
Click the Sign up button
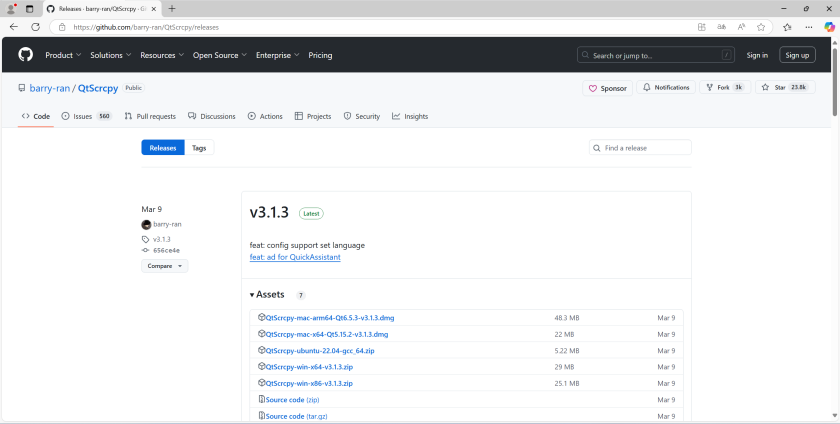[797, 55]
